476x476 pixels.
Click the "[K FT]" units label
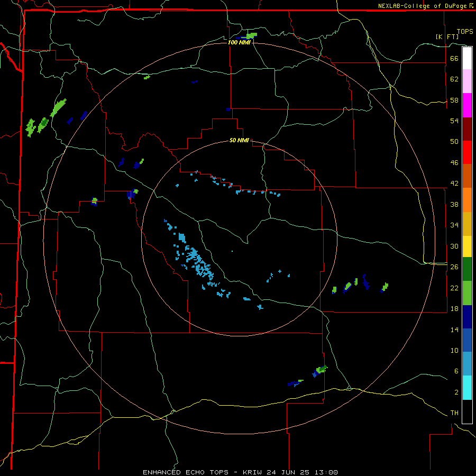[447, 36]
